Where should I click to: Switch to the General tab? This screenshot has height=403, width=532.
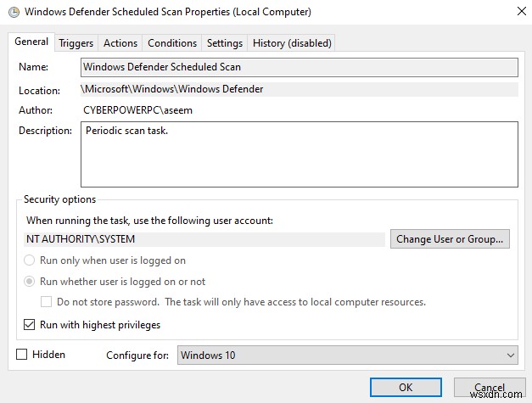31,42
